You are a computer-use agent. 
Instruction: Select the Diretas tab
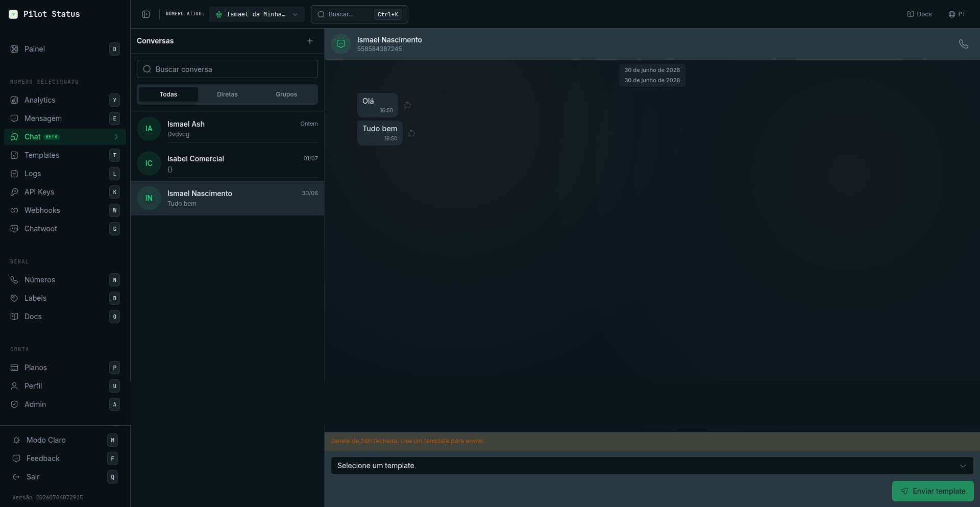227,94
